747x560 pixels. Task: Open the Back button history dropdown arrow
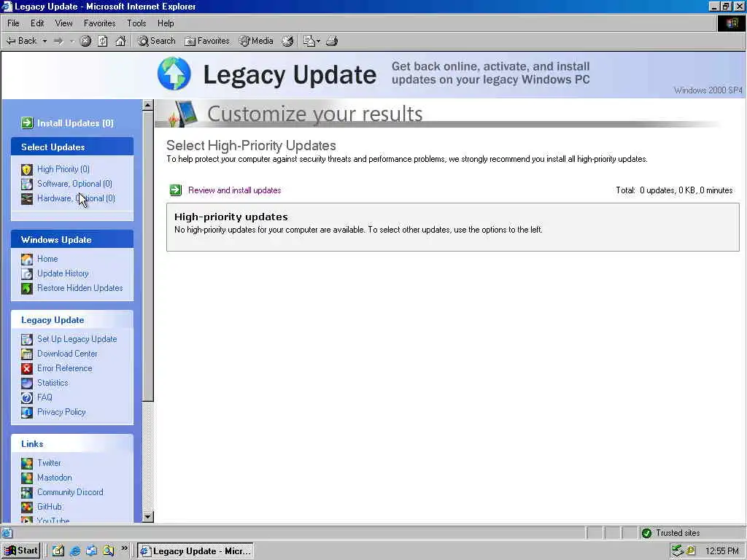44,41
